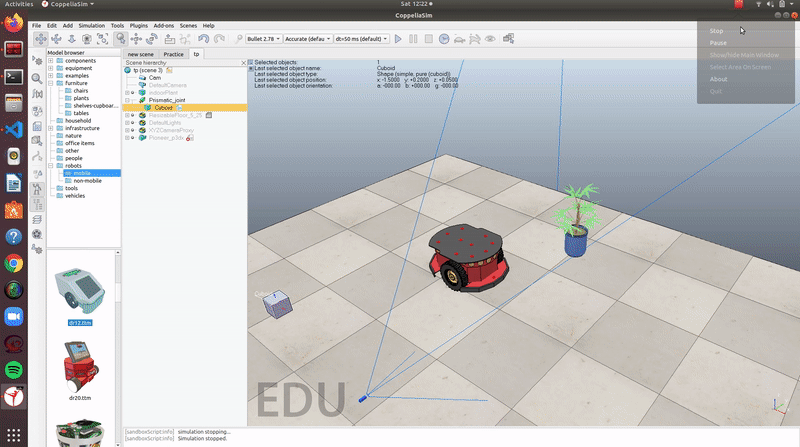Choose Pause in the tray popup menu
Viewport: 800px width, 447px height.
(x=718, y=43)
